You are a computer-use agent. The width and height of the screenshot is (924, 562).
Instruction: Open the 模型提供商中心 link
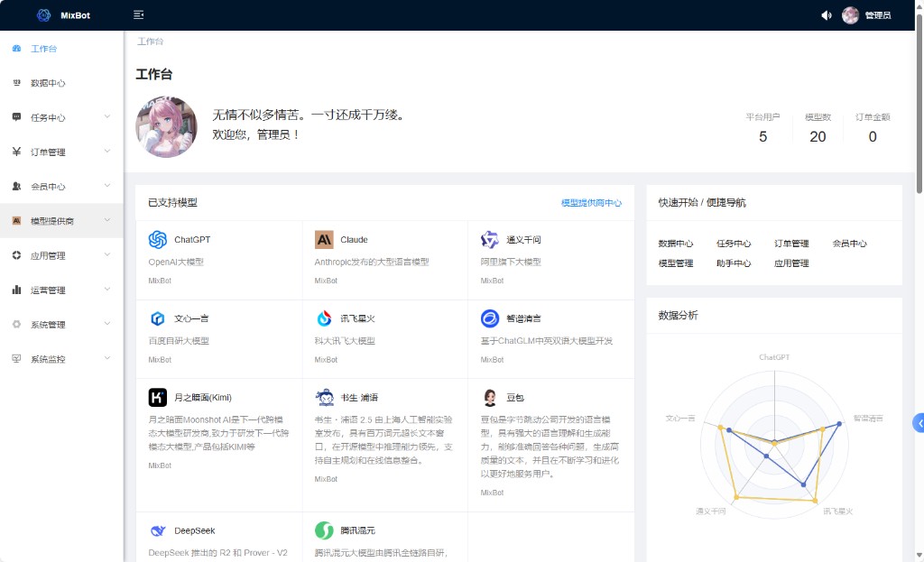point(591,203)
